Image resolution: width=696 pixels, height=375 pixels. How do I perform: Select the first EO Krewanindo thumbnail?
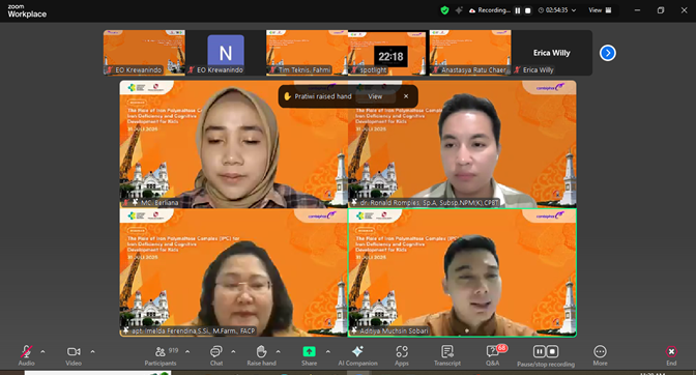pos(144,52)
